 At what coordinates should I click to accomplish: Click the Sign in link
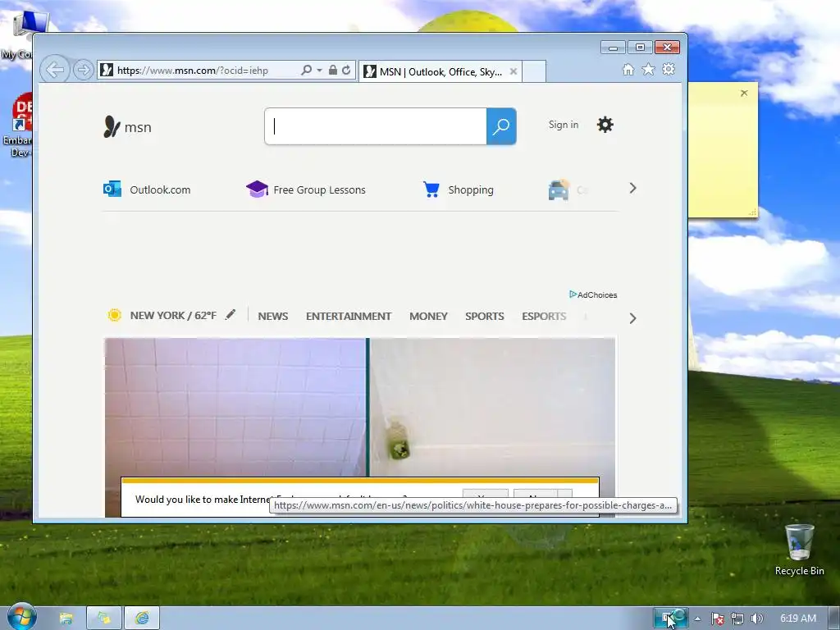pos(564,125)
